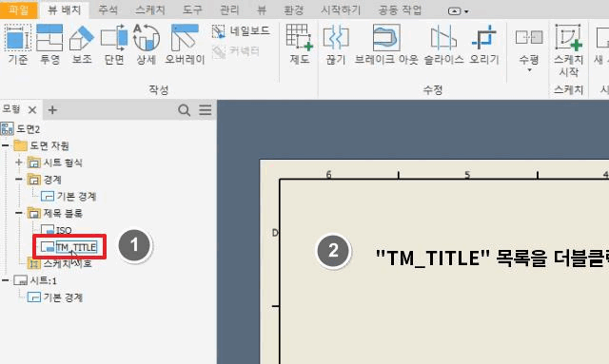Switch to the 시작하기 tab
This screenshot has width=609, height=364.
tap(341, 10)
